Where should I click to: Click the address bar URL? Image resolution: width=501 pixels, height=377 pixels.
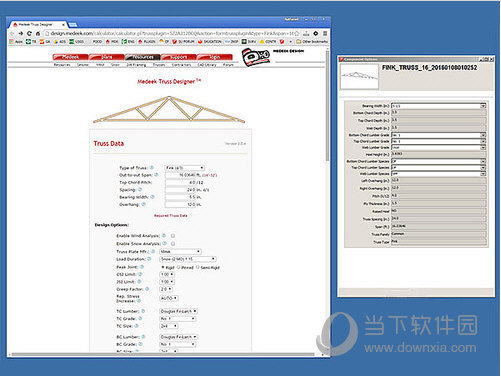point(172,34)
